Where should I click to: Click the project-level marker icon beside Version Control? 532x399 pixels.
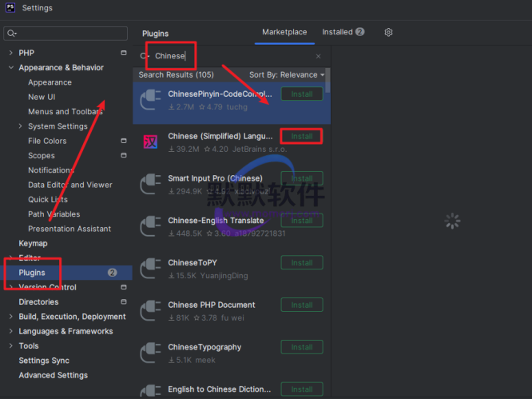point(124,287)
